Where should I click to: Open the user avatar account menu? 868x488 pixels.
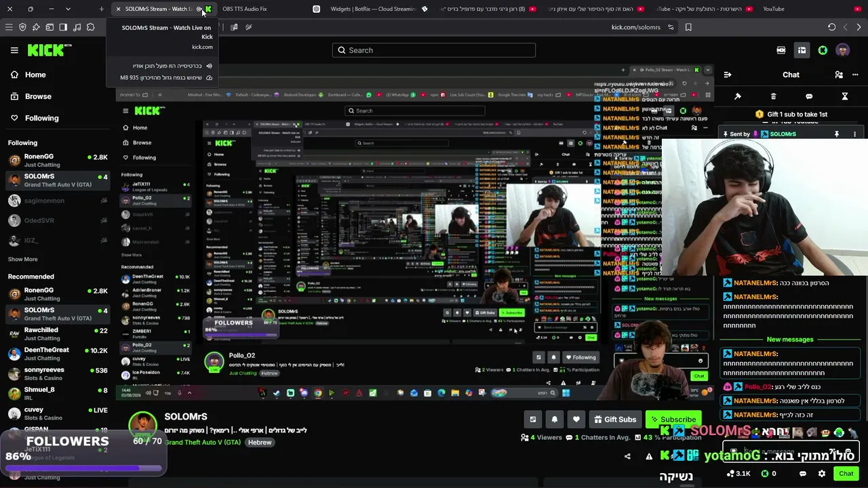[843, 50]
